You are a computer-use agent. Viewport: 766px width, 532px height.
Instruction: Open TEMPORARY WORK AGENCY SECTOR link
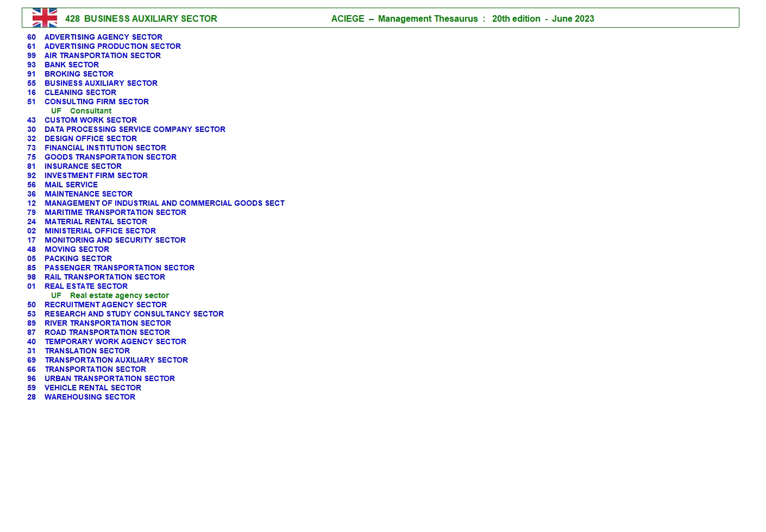[x=115, y=342]
